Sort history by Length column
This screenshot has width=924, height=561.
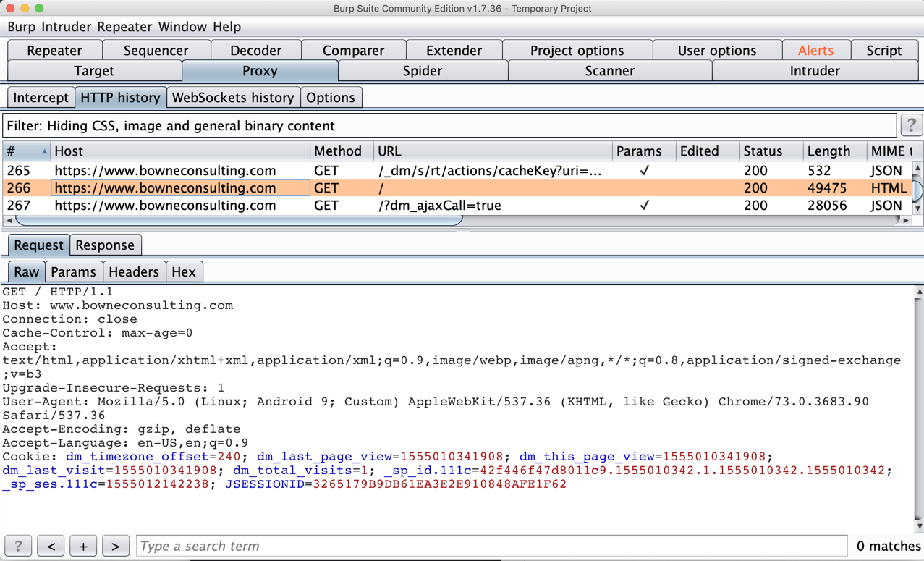[x=828, y=151]
